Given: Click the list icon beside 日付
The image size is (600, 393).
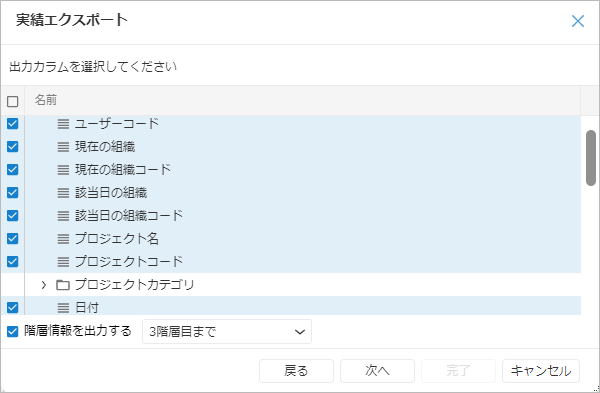Looking at the screenshot, I should pos(63,308).
